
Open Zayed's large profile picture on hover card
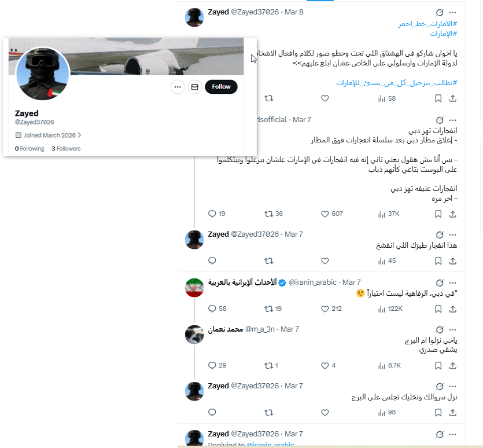click(x=42, y=74)
